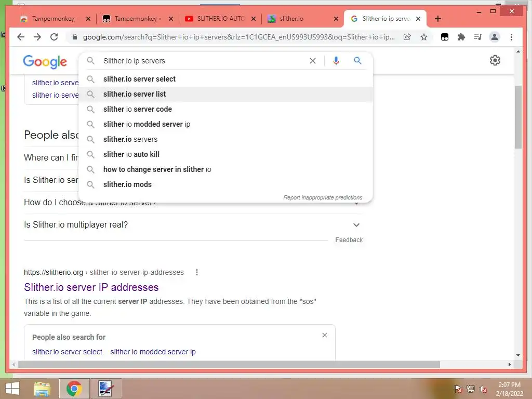
Task: Click scrollbar down arrow
Action: [518, 355]
